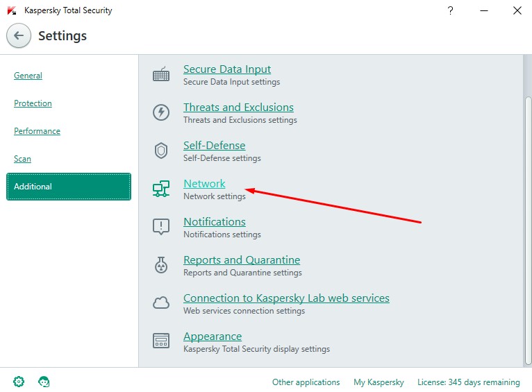Click the cloud icon for web services
The height and width of the screenshot is (392, 532).
tap(161, 302)
